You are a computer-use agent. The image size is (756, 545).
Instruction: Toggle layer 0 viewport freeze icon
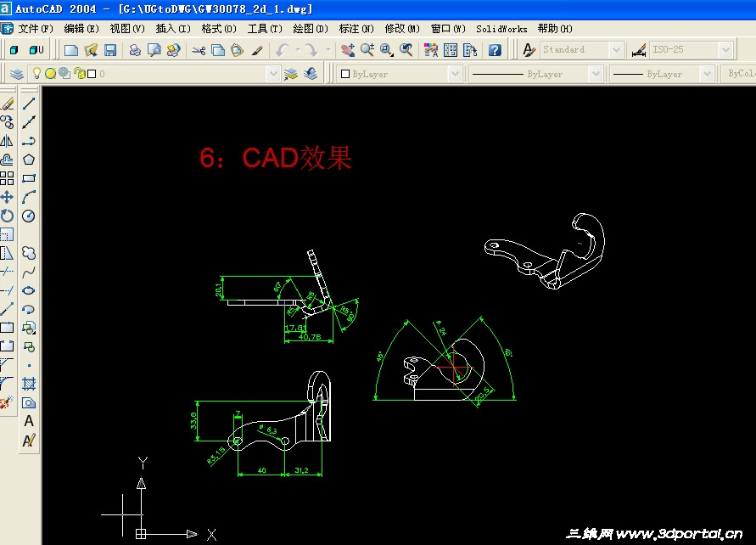click(x=64, y=73)
